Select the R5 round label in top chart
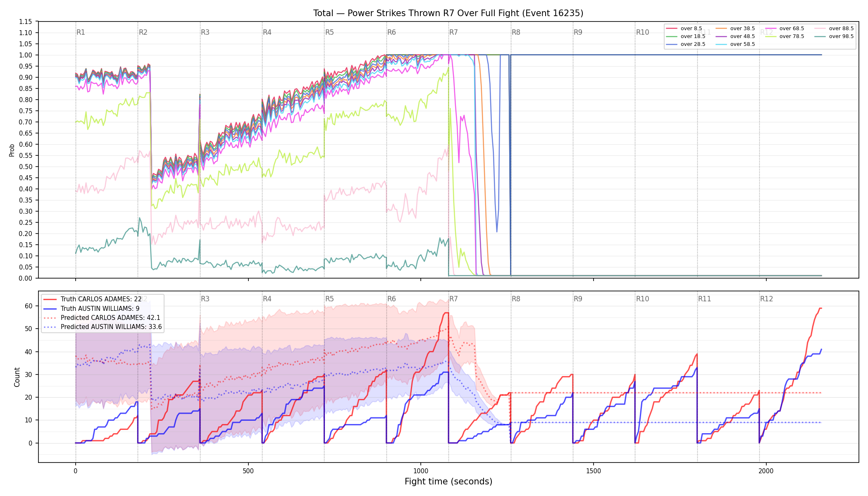The height and width of the screenshot is (496, 868). pos(329,32)
